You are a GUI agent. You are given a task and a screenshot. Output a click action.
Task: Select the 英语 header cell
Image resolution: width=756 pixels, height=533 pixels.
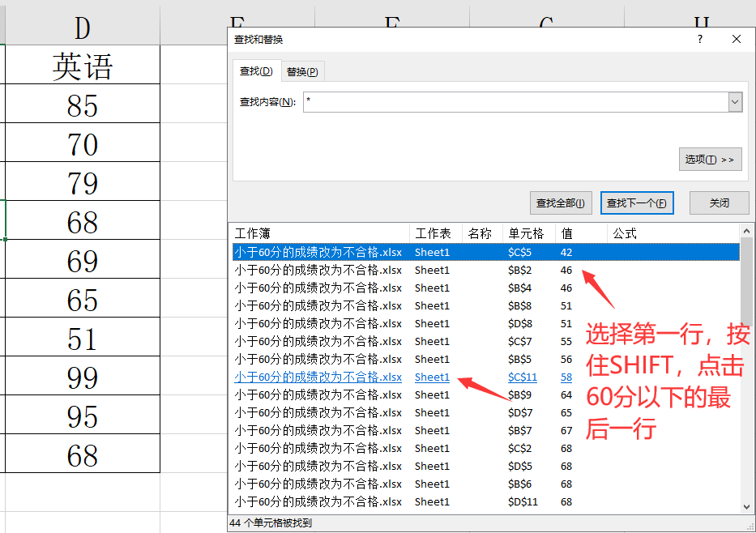click(83, 65)
